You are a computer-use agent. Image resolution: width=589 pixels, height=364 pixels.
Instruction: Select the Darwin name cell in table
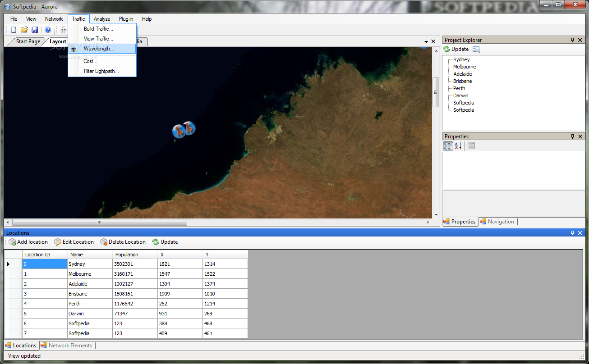click(90, 314)
